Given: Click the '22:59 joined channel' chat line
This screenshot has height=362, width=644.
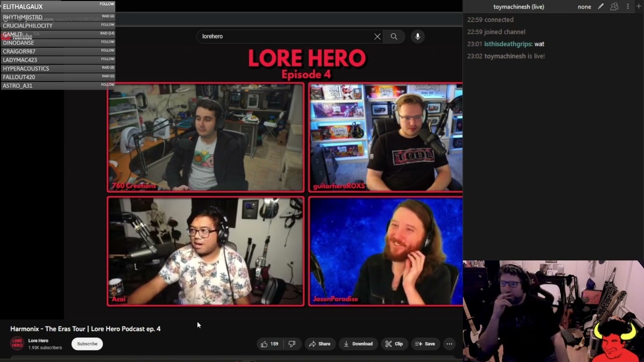Looking at the screenshot, I should (496, 32).
